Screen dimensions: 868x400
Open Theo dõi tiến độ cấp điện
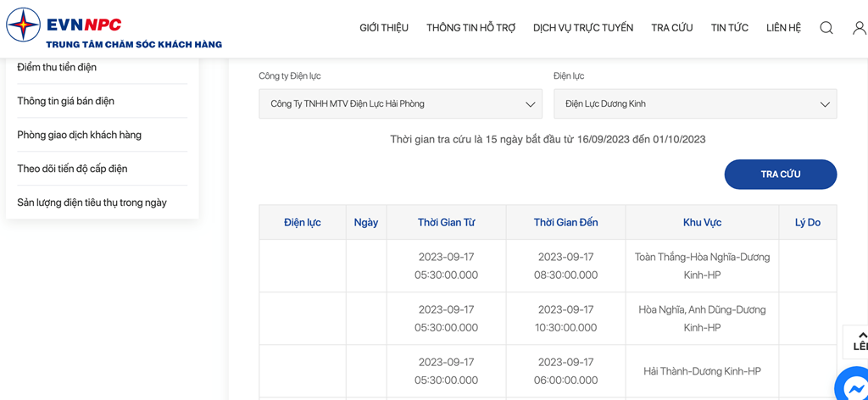coord(73,169)
